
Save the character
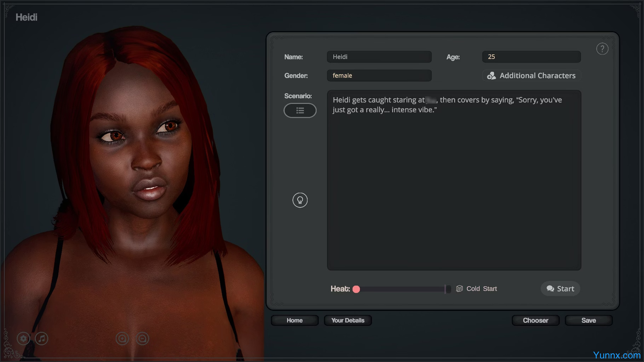pos(588,320)
